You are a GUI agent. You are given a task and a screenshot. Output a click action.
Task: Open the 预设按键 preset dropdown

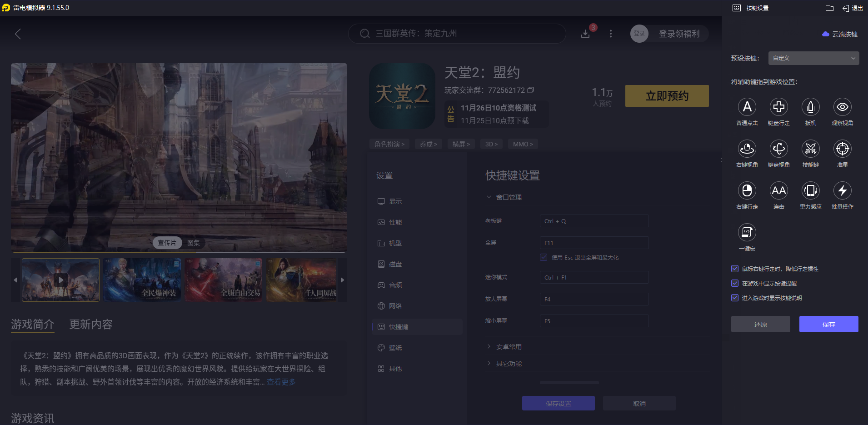813,58
